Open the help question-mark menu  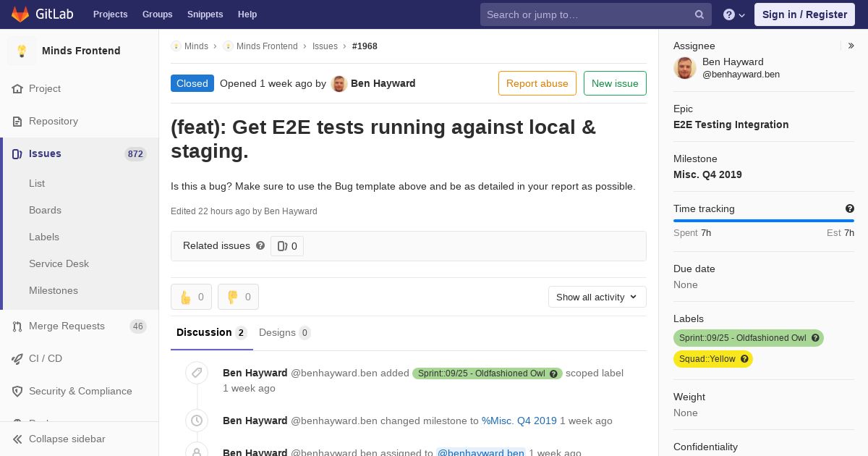(734, 14)
